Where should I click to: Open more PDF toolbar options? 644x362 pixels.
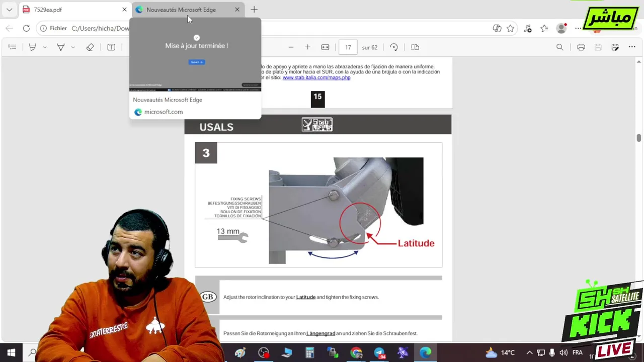point(632,47)
